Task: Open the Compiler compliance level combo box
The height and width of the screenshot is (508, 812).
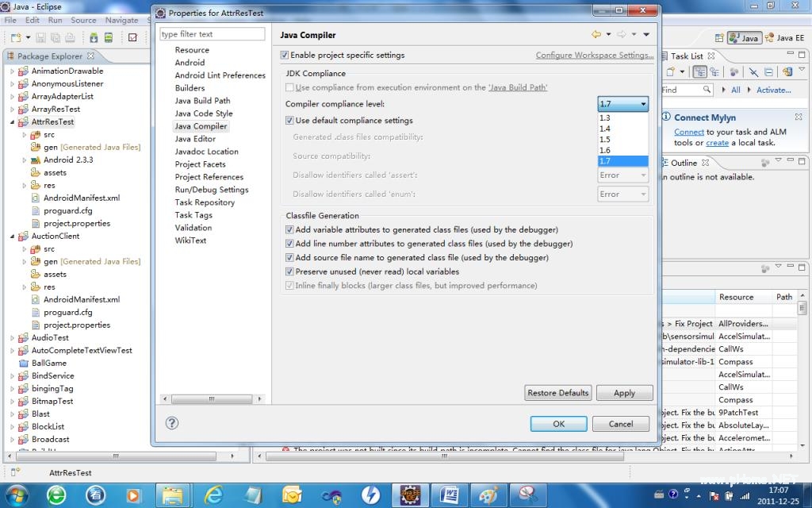Action: coord(623,104)
